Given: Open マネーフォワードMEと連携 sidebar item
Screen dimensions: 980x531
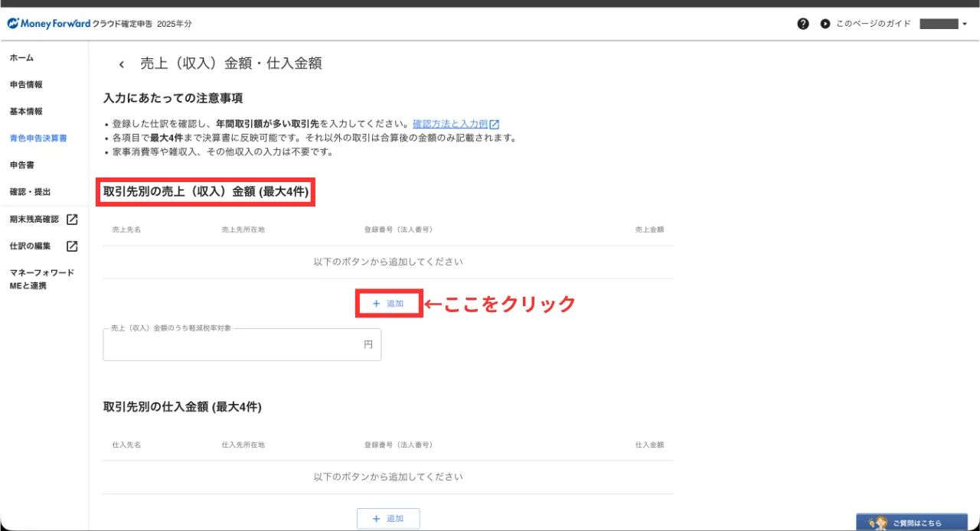Looking at the screenshot, I should click(x=41, y=279).
